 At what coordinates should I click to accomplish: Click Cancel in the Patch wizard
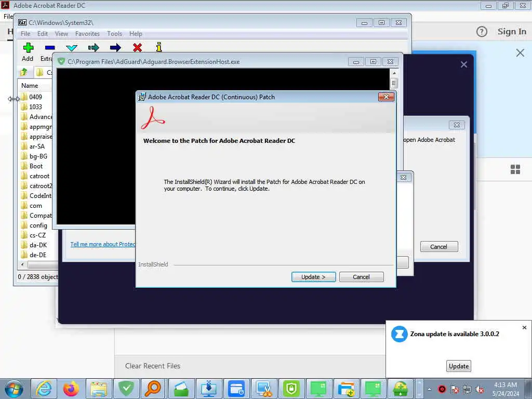coord(362,277)
